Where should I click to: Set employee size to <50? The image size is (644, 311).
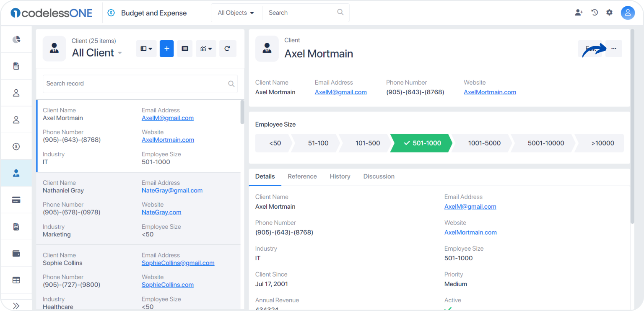point(275,143)
